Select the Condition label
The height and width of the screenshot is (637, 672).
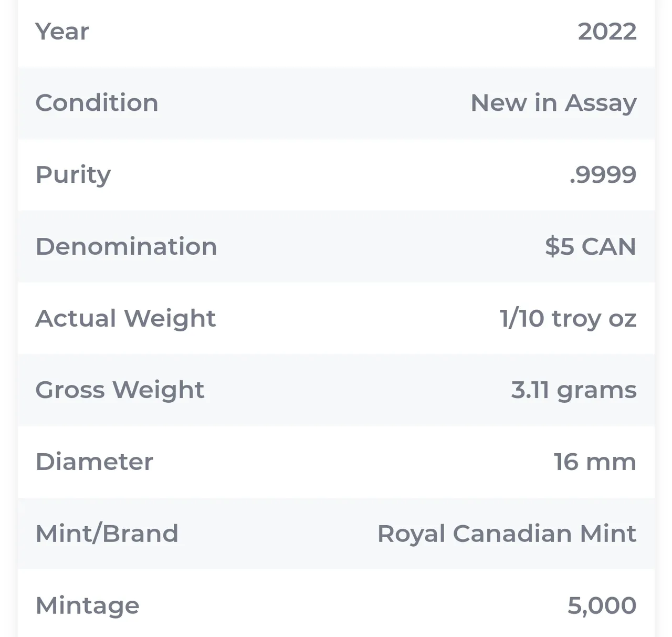tap(97, 103)
